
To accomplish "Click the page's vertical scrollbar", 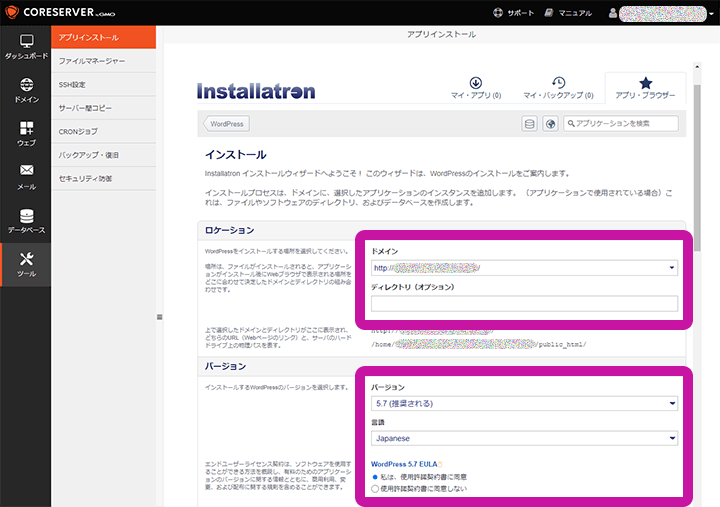I will 697,160.
